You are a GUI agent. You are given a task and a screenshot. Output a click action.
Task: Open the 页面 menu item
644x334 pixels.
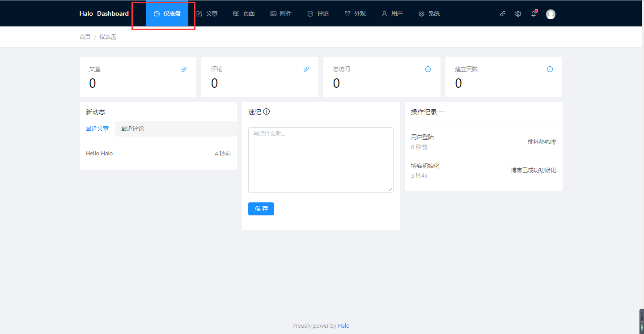point(244,13)
